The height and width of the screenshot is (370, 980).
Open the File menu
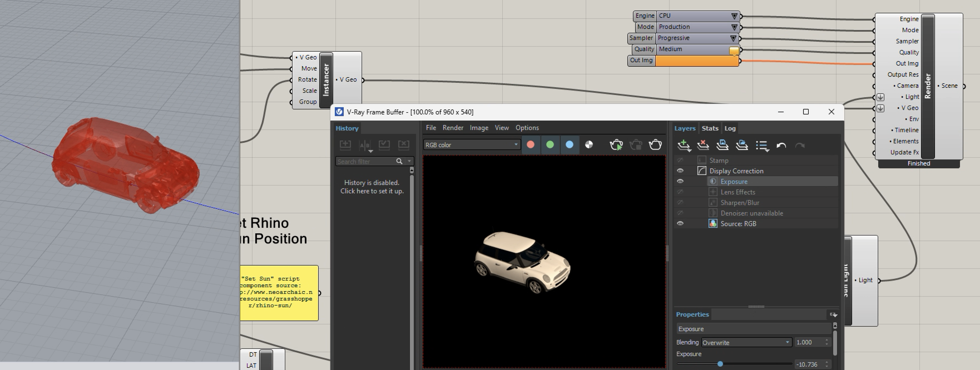(431, 128)
